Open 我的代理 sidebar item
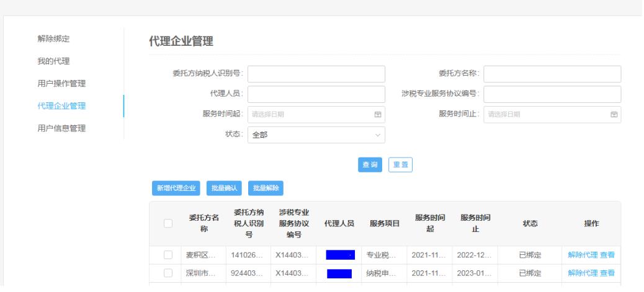Viewport: 644px width, 292px height. (x=52, y=61)
